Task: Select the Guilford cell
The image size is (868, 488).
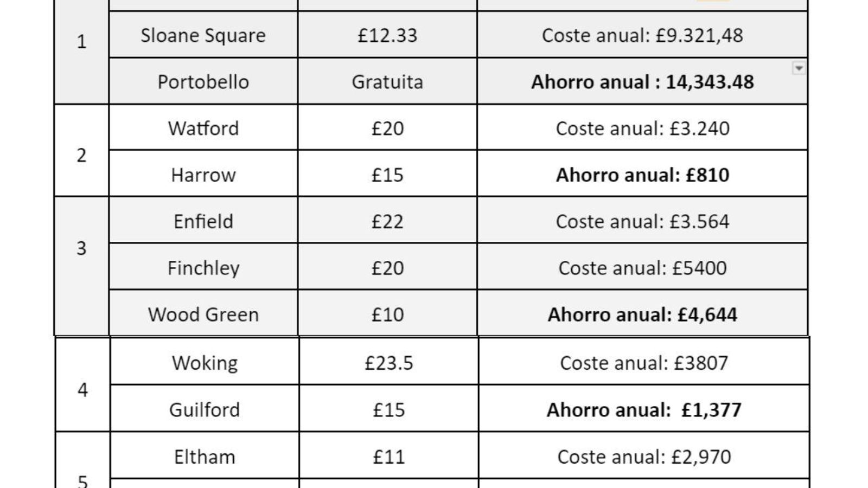Action: click(x=205, y=409)
